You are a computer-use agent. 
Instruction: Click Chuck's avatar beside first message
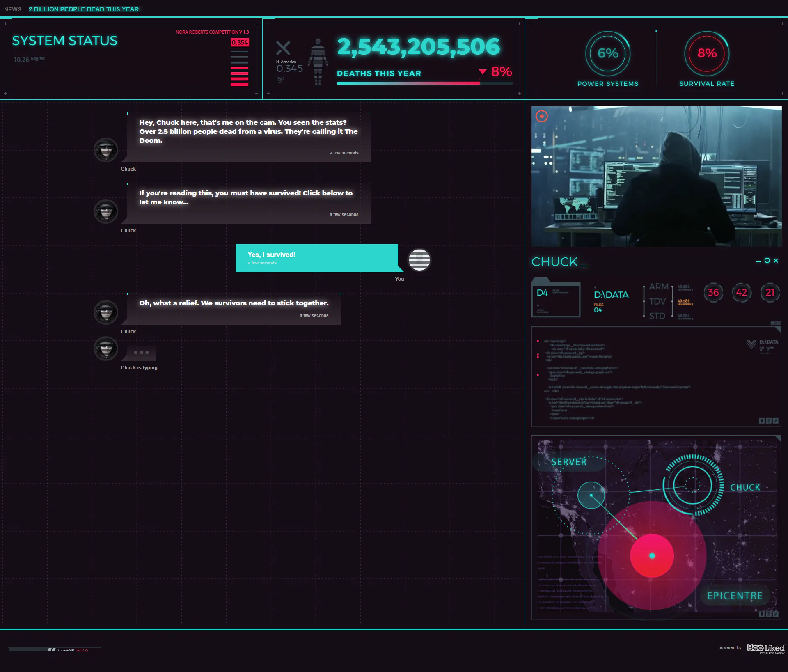pos(106,150)
